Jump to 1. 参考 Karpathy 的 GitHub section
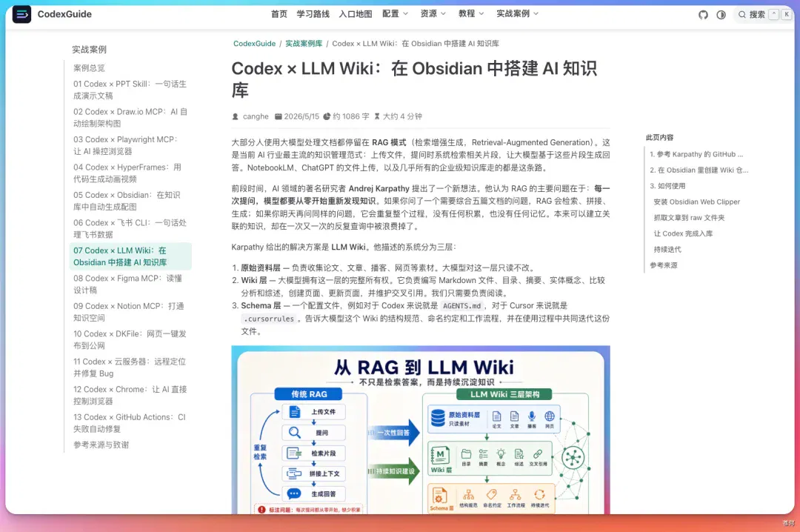Image resolution: width=800 pixels, height=532 pixels. pos(696,154)
